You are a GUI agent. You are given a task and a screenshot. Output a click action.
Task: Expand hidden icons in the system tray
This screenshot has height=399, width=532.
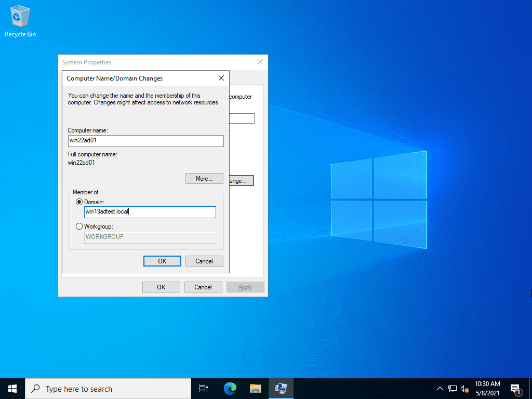[440, 388]
